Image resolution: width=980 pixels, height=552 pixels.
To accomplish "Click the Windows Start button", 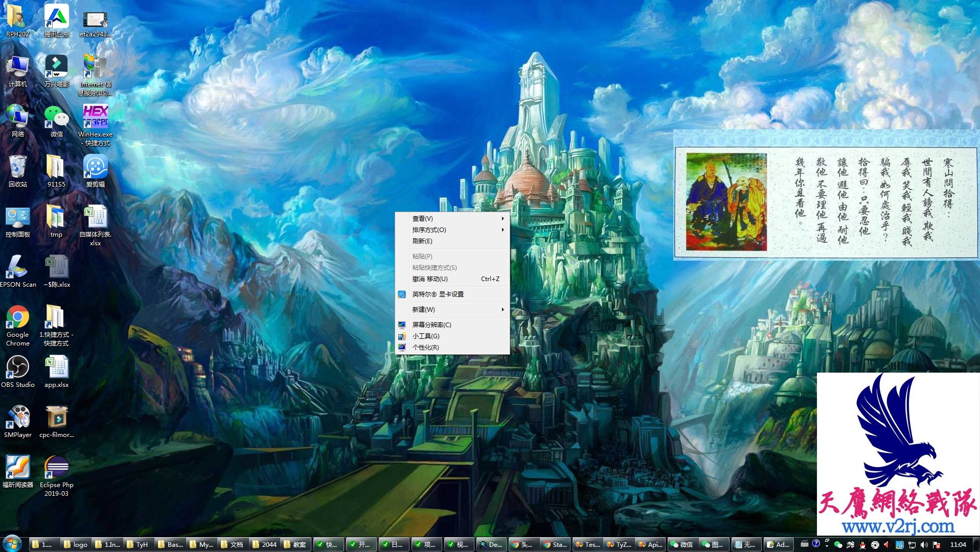I will [x=12, y=544].
